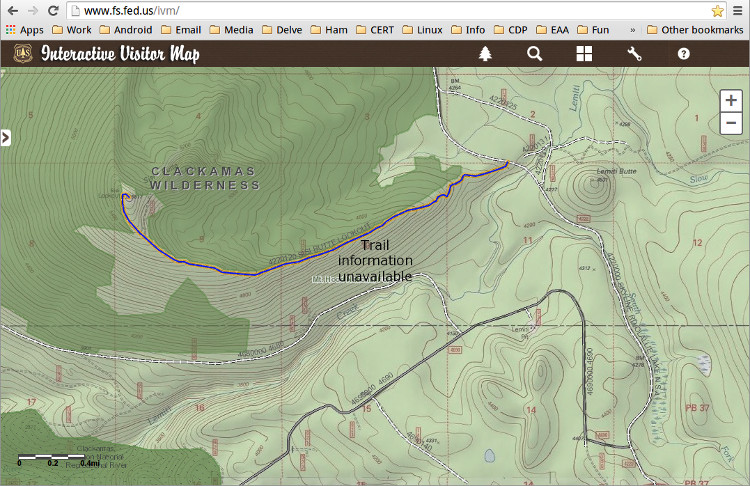Zoom out with the minus button
Viewport: 750px width, 486px height.
(732, 124)
